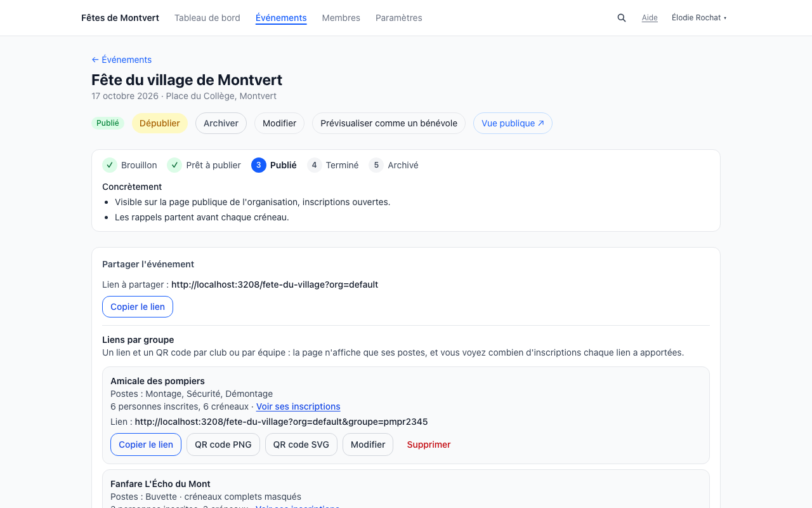This screenshot has width=812, height=508.
Task: Switch to Tableau de bord tab
Action: point(207,18)
